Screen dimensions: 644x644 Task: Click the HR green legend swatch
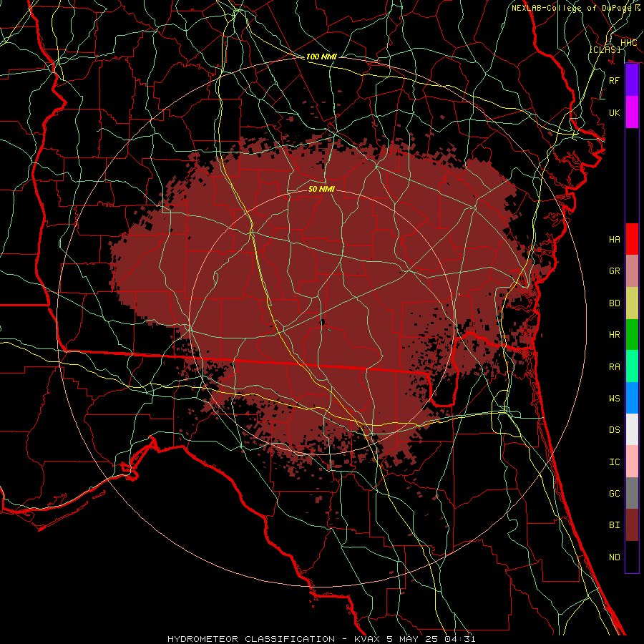coord(632,334)
